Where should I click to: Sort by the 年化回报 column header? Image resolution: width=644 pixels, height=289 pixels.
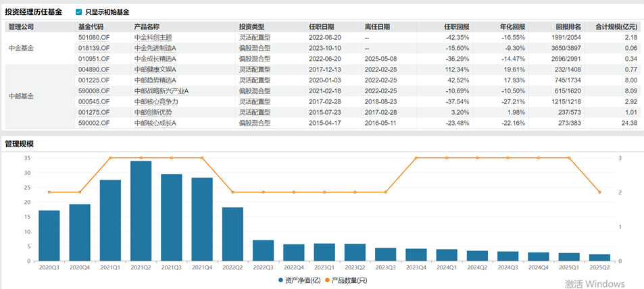pos(513,27)
